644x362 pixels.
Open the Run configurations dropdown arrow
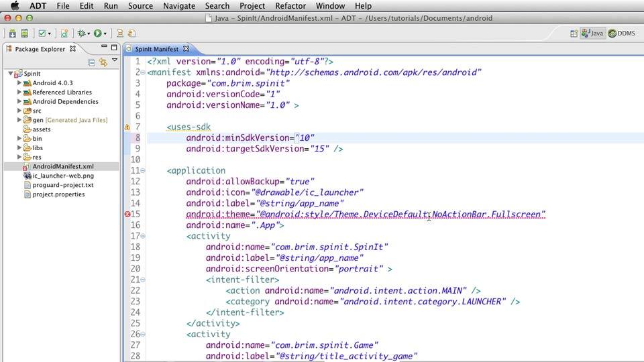[x=105, y=34]
